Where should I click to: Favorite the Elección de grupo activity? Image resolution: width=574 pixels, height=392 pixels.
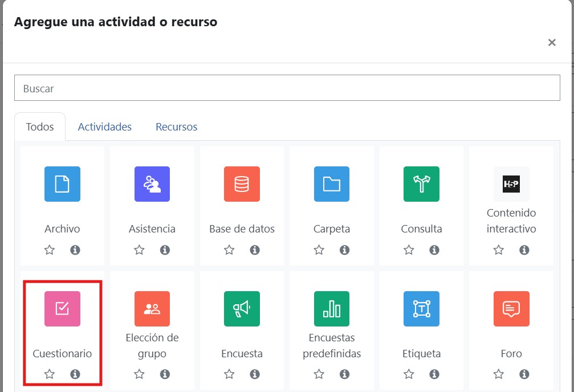coord(139,374)
